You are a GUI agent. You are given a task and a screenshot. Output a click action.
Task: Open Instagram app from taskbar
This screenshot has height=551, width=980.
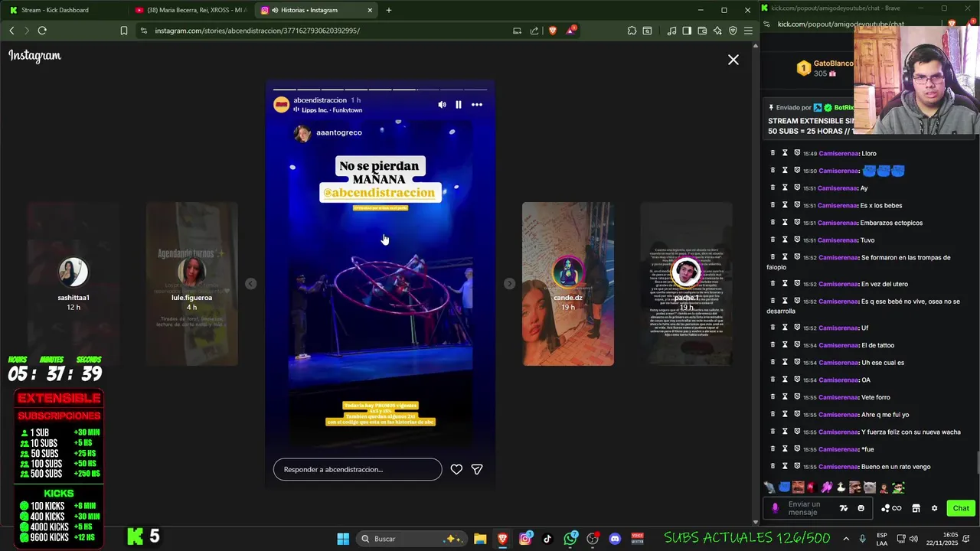point(525,539)
